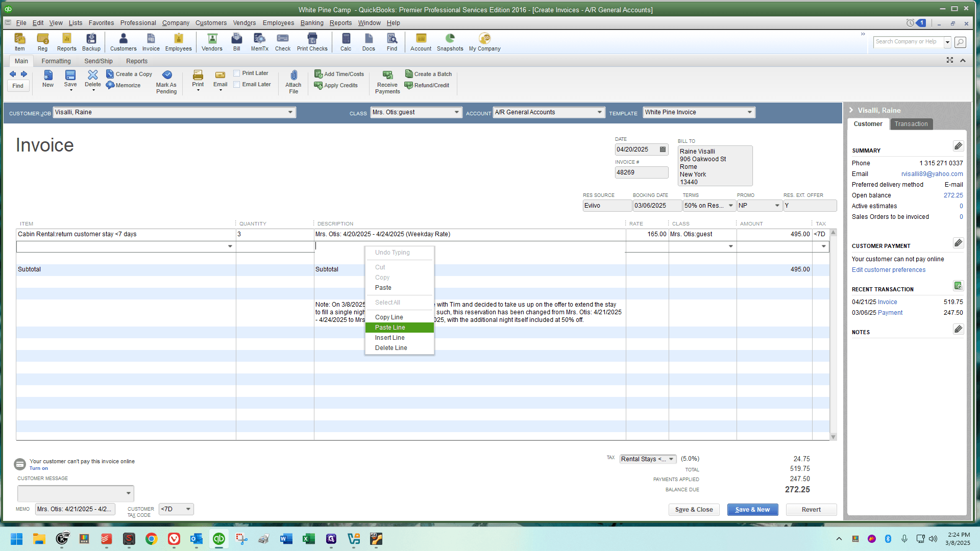Open the Snapshots icon
The height and width of the screenshot is (551, 980).
[450, 42]
